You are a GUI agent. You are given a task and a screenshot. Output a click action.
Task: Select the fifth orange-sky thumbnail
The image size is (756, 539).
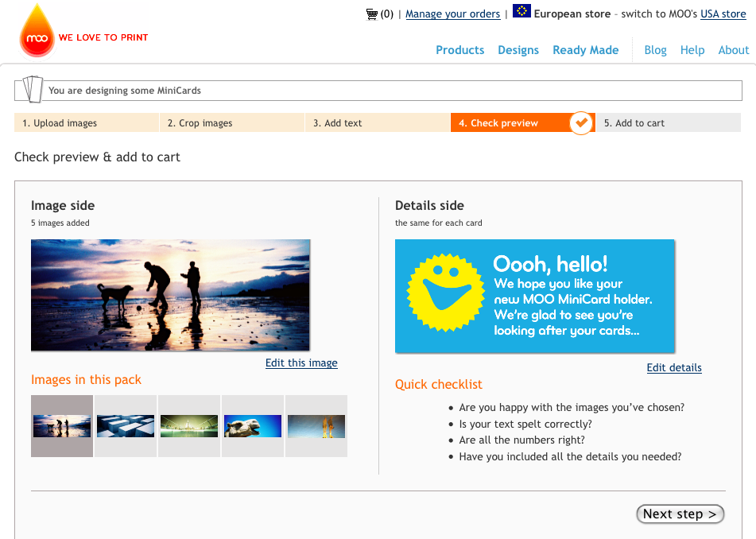point(316,426)
